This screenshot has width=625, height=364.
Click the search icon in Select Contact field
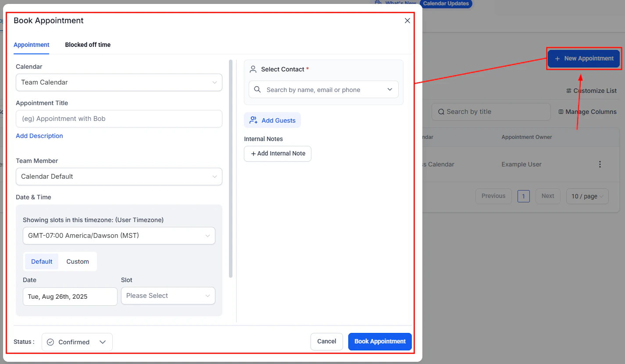(x=257, y=89)
